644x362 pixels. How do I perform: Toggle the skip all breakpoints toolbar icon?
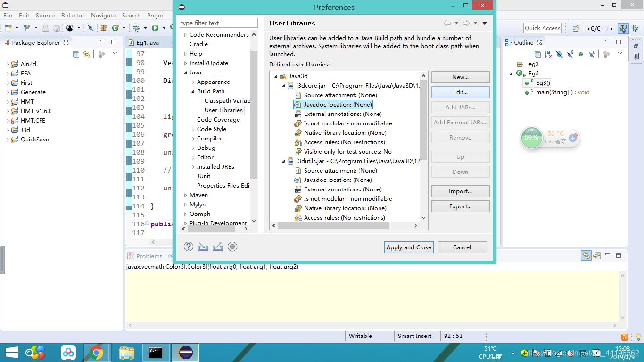coord(91,28)
